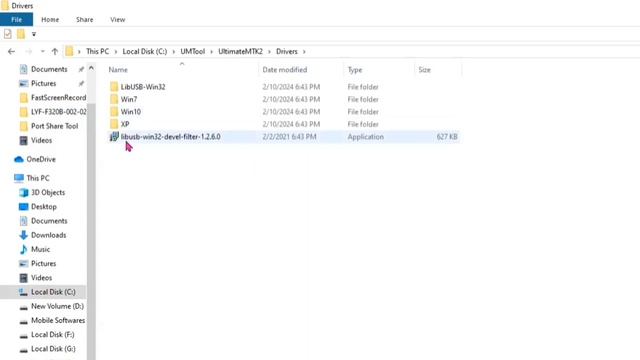Image resolution: width=640 pixels, height=360 pixels.
Task: Select This PC in the navigation pane
Action: click(38, 178)
